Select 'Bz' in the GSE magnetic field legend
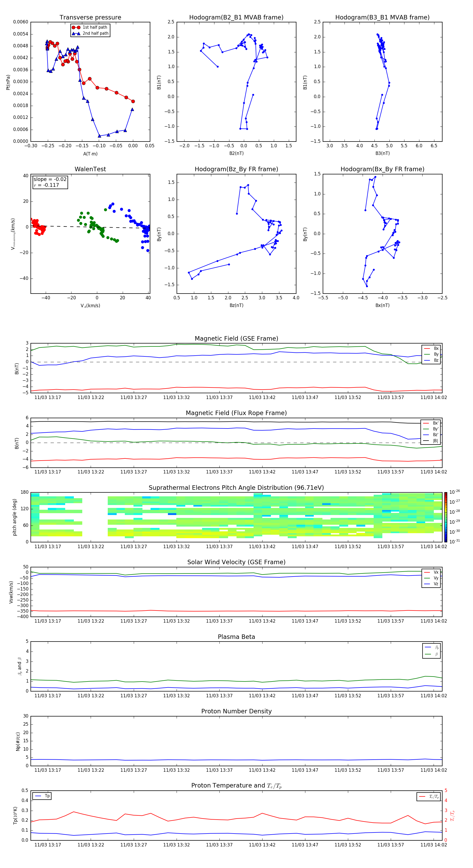The height and width of the screenshot is (868, 473). [431, 360]
